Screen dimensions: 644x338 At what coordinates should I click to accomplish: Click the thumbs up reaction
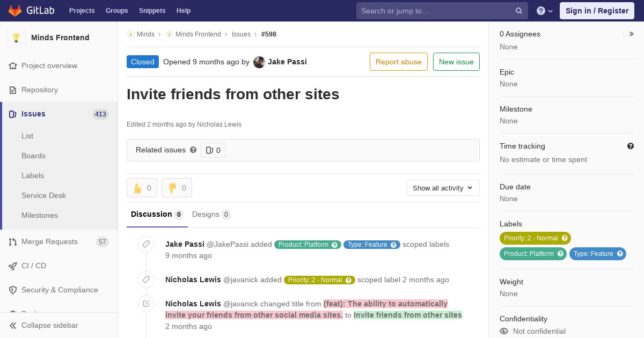click(x=142, y=188)
